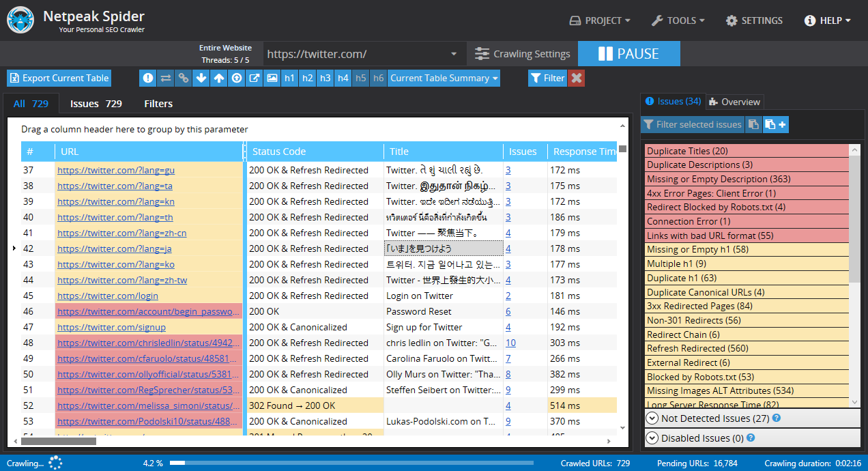The image size is (868, 471).
Task: Open SETTINGS from the top bar
Action: [x=754, y=20]
